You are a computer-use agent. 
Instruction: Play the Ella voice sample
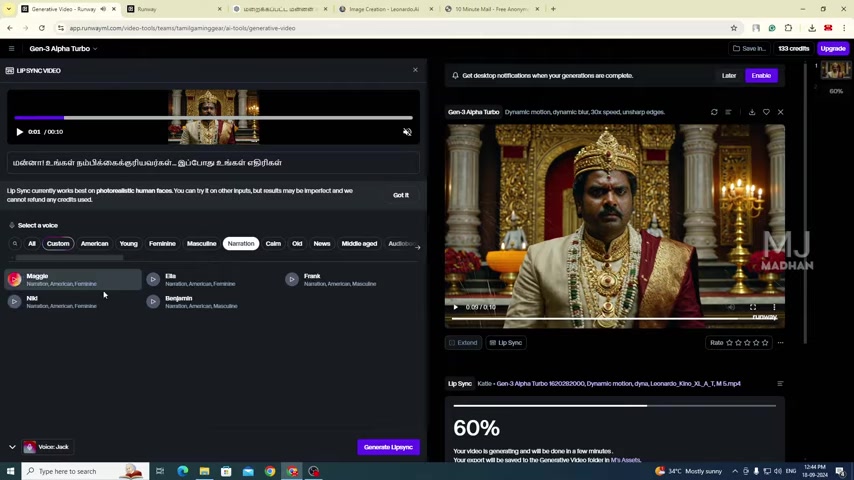point(153,280)
